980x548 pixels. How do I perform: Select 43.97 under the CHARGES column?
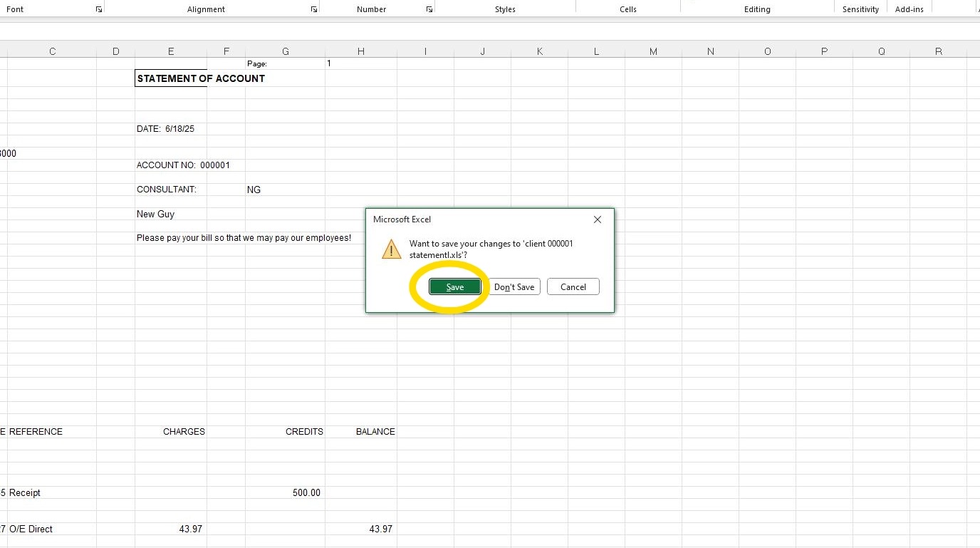point(171,529)
